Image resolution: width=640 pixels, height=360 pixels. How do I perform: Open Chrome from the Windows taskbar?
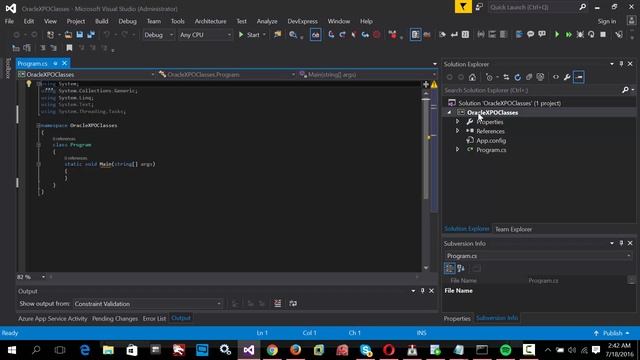coord(272,350)
